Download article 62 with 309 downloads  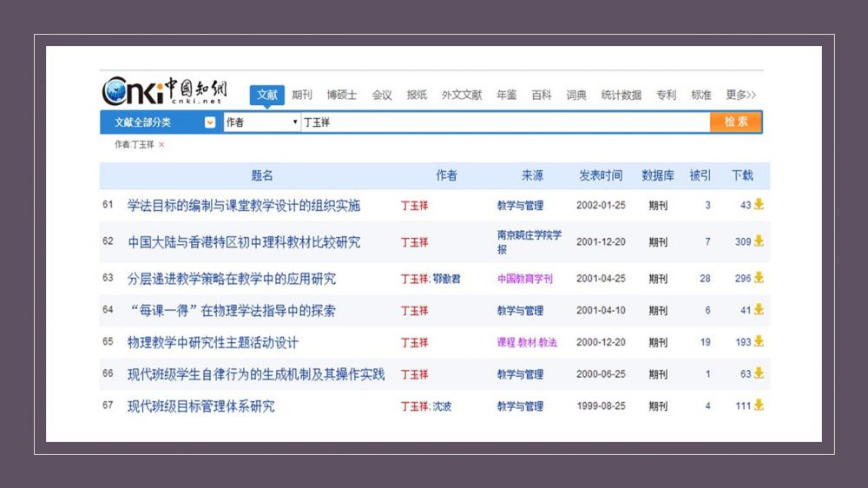(x=759, y=241)
